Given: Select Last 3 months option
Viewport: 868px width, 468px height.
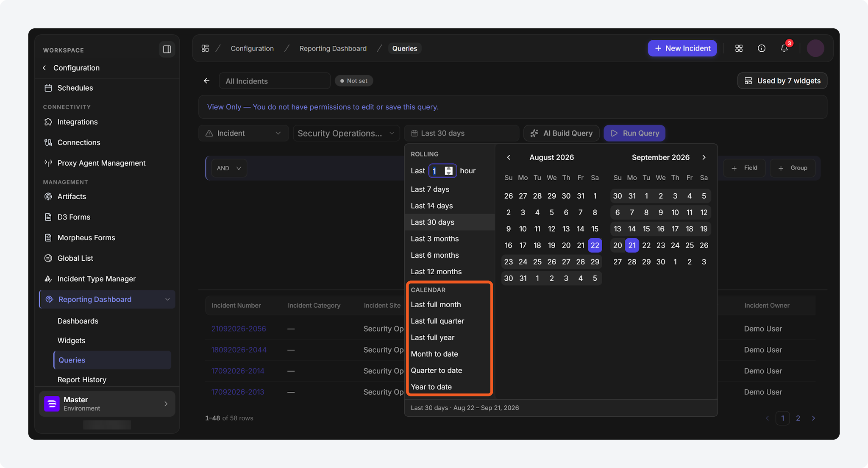Looking at the screenshot, I should [x=450, y=239].
